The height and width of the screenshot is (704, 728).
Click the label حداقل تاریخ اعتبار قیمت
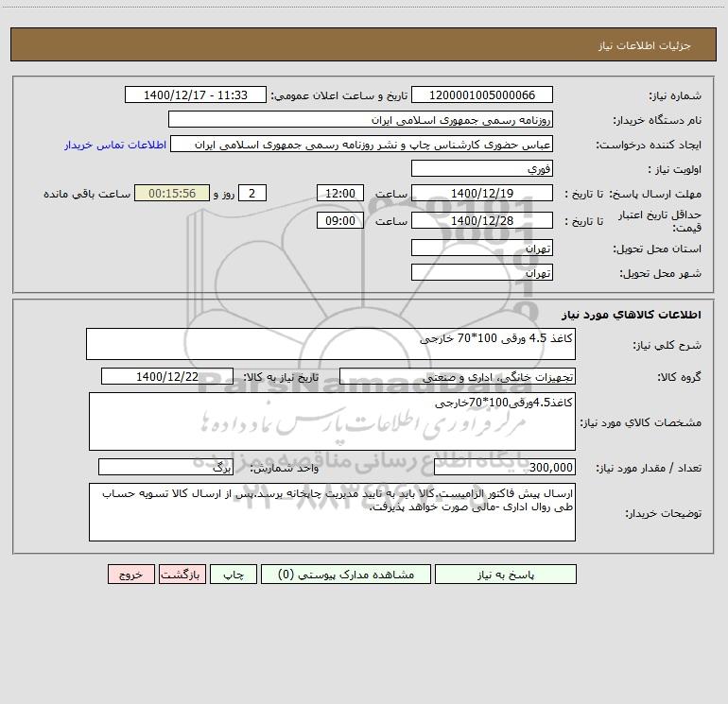(x=660, y=221)
